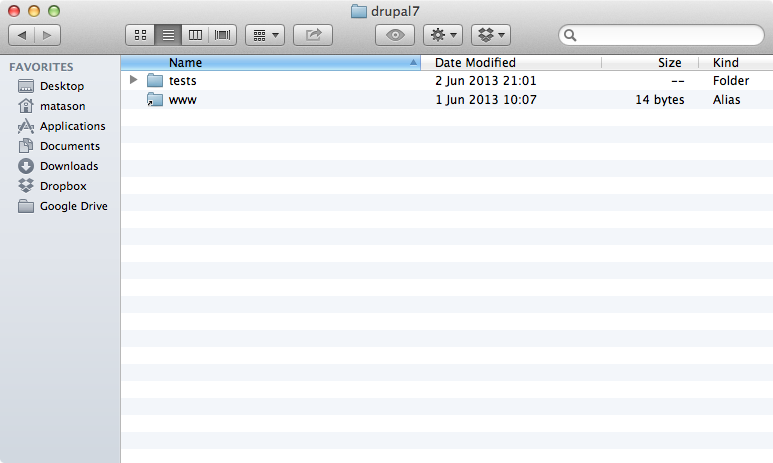This screenshot has height=463, width=773.
Task: Click the 'Alias' kind cell
Action: [x=727, y=100]
